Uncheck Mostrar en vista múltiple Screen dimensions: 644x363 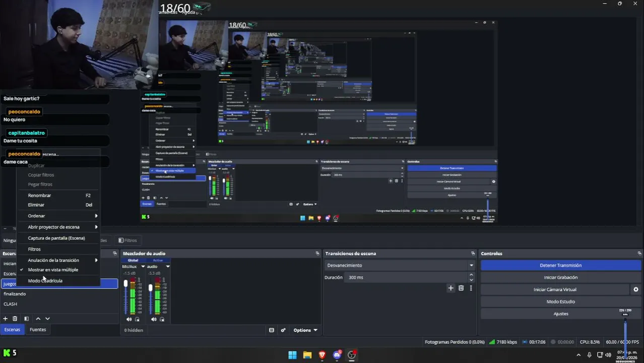53,270
